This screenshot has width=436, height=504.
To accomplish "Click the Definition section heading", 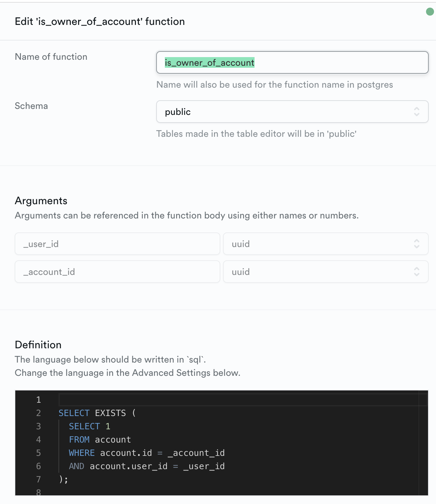I will pos(38,345).
